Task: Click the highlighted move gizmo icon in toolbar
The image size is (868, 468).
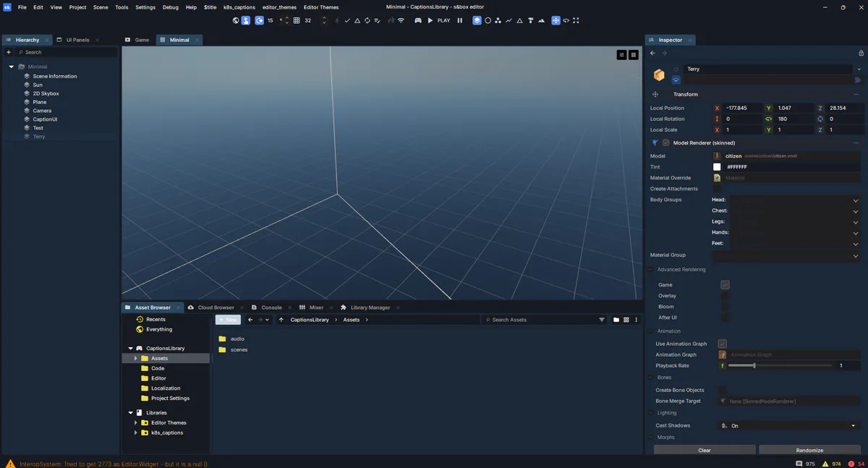Action: (x=556, y=20)
